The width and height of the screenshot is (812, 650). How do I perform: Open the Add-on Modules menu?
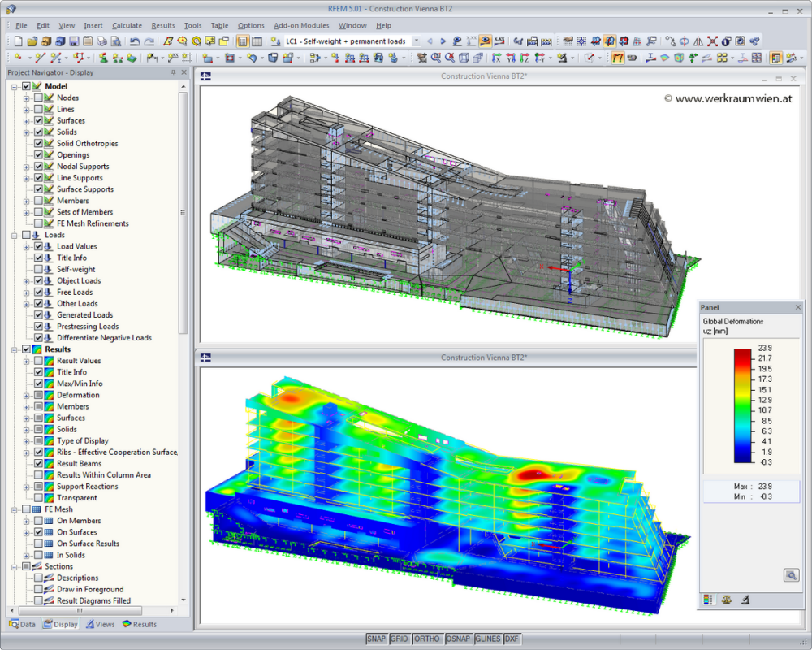click(300, 25)
